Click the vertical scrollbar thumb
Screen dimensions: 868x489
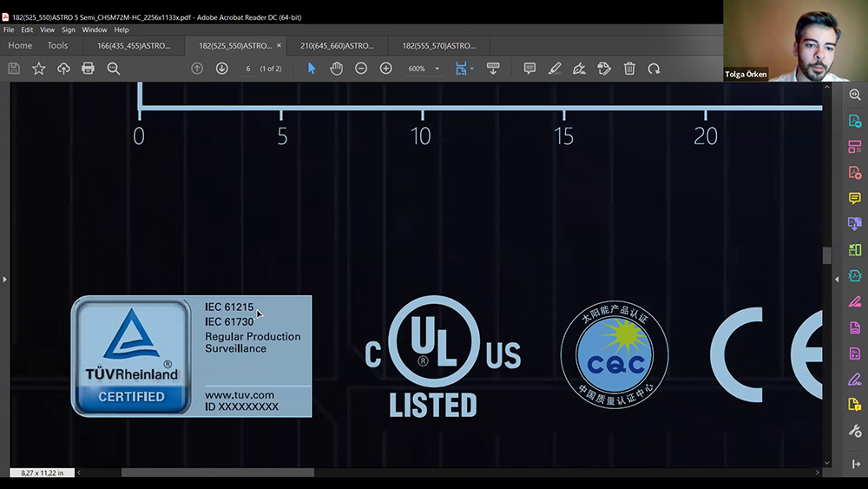pos(826,255)
